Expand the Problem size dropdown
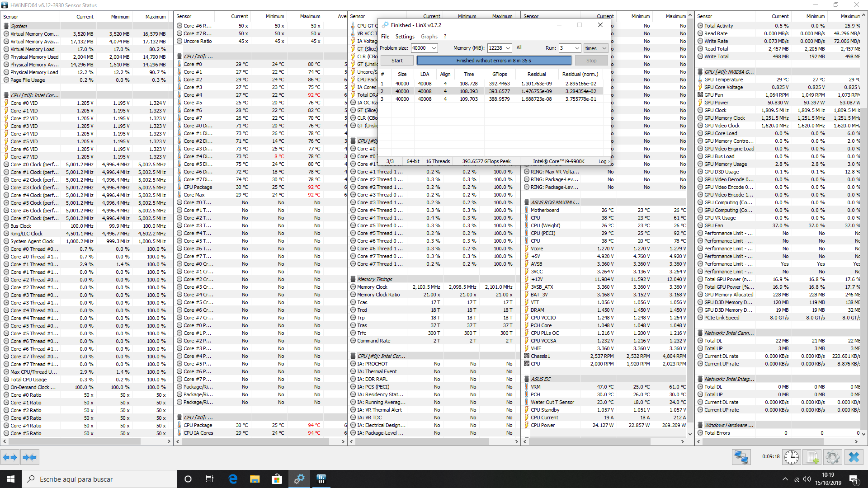Viewport: 868px width, 488px height. pos(434,48)
